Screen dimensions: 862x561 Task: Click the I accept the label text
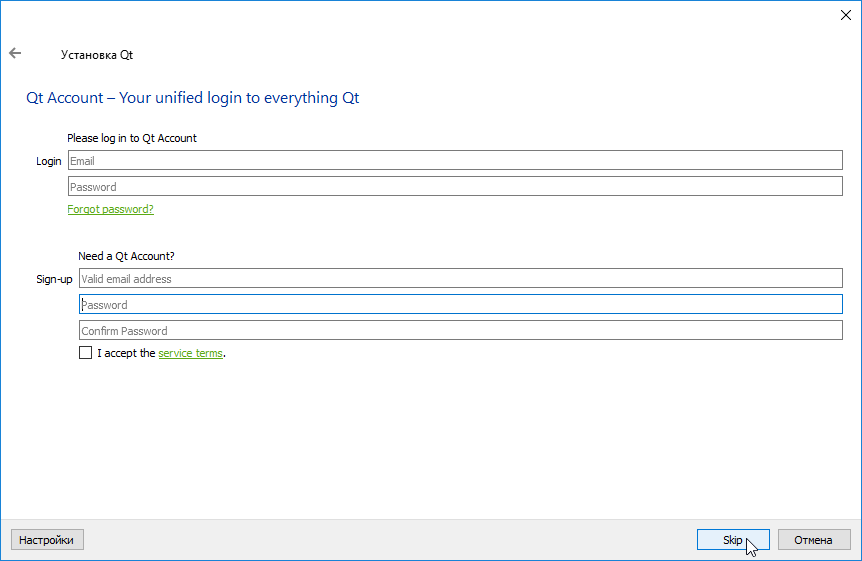tap(126, 353)
